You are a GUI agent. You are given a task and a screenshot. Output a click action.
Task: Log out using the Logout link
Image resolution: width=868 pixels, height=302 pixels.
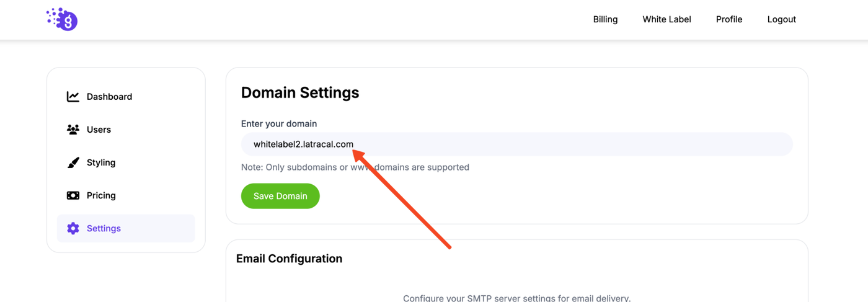[x=781, y=19]
